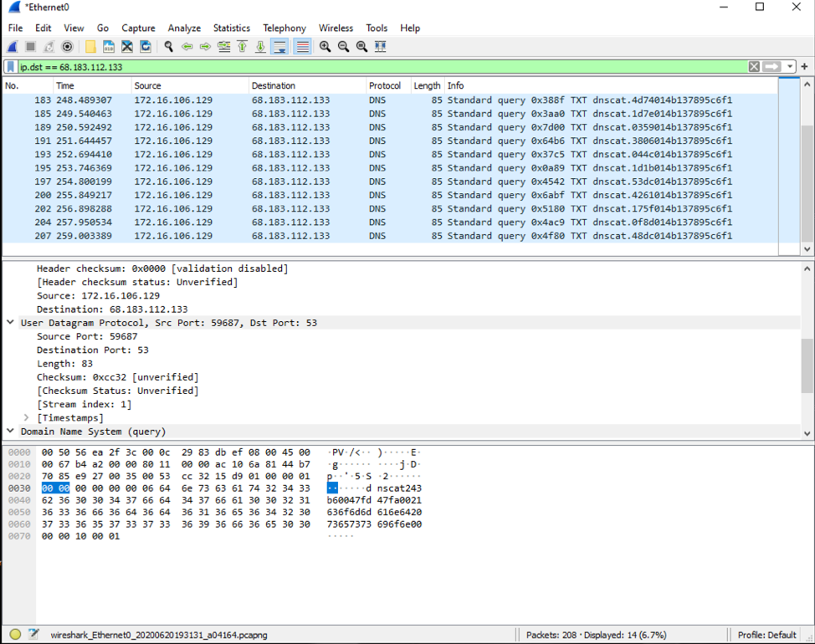The width and height of the screenshot is (815, 644).
Task: Open the recent filters dropdown
Action: point(790,66)
